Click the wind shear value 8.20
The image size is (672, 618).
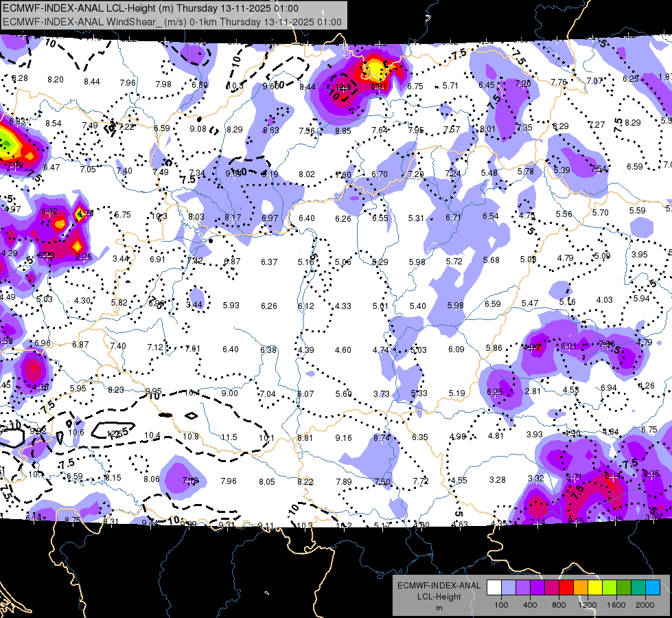pyautogui.click(x=56, y=80)
